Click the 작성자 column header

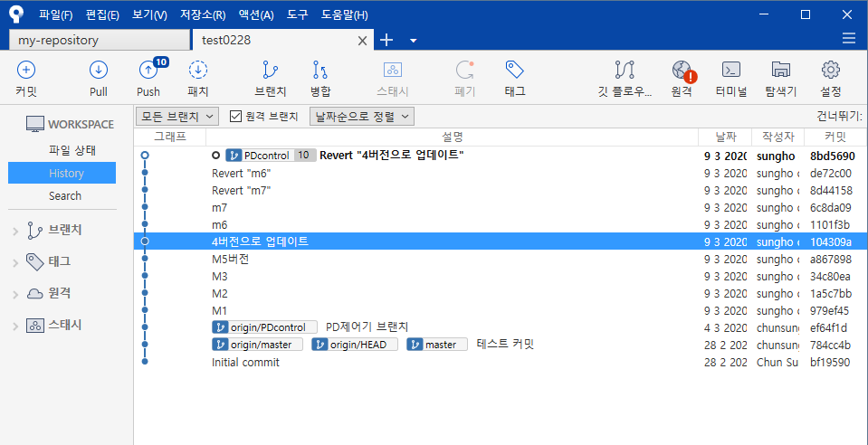point(777,137)
